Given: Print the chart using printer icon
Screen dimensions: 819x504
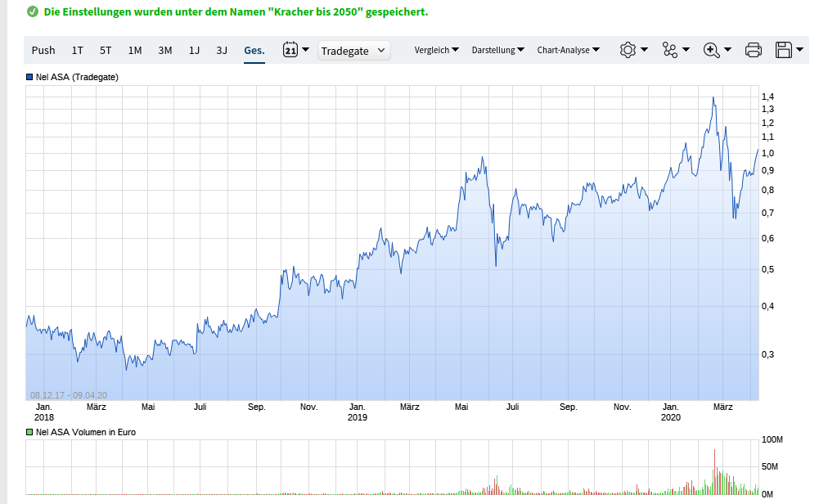Looking at the screenshot, I should pos(754,50).
